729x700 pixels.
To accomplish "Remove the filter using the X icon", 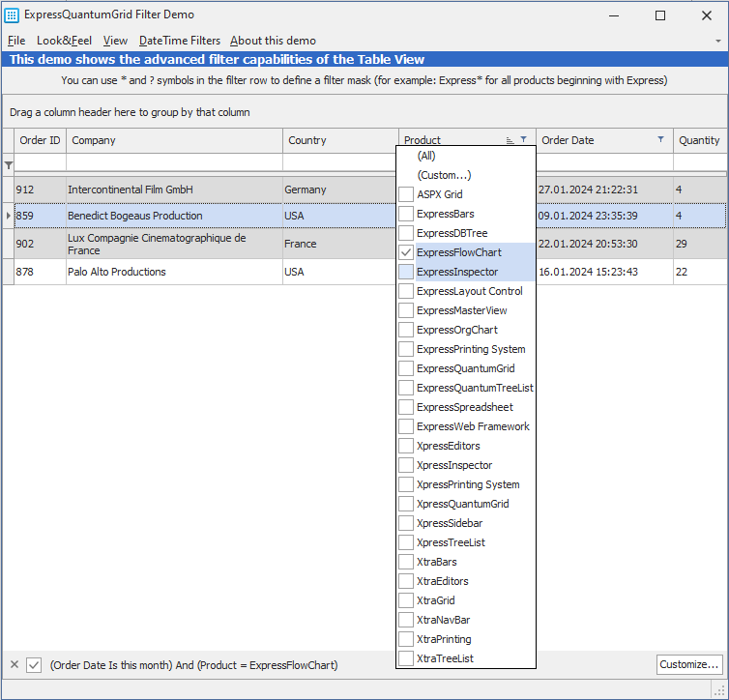I will click(15, 664).
